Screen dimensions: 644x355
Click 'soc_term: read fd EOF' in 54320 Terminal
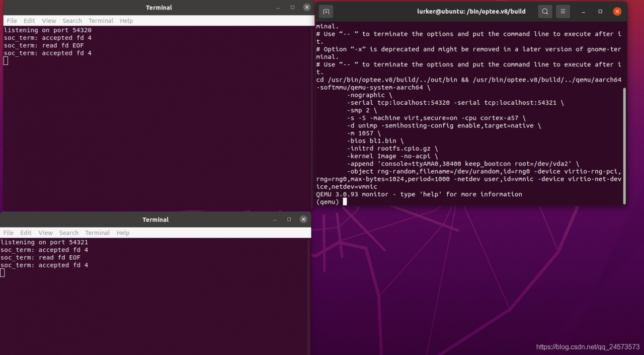44,45
